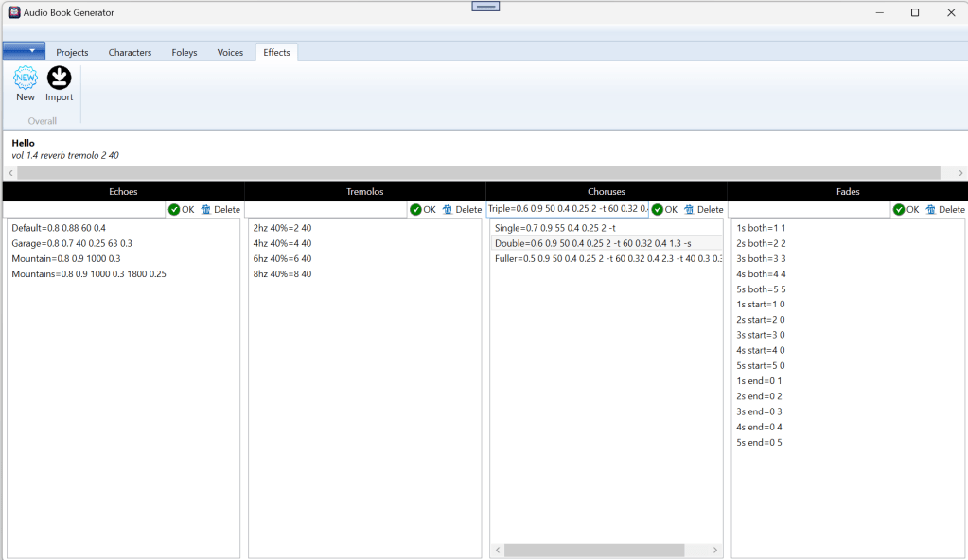The width and height of the screenshot is (968, 560).
Task: Confirm Tremolos entry with OK icon
Action: pos(415,209)
